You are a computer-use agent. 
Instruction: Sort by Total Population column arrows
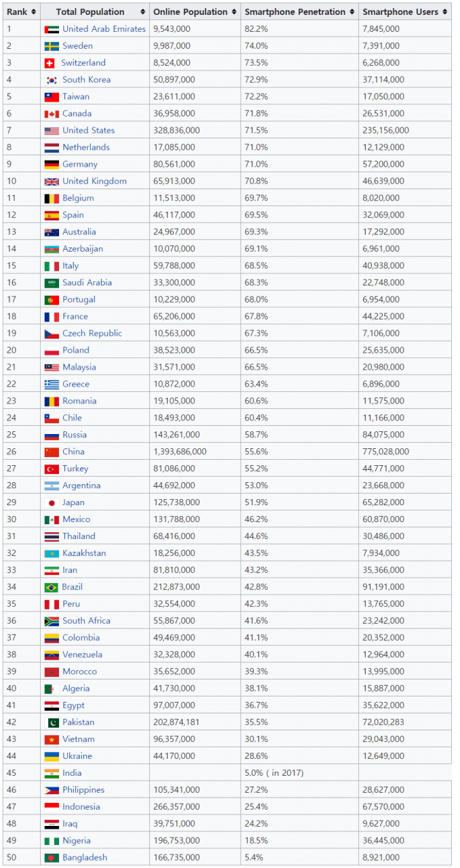coord(142,12)
